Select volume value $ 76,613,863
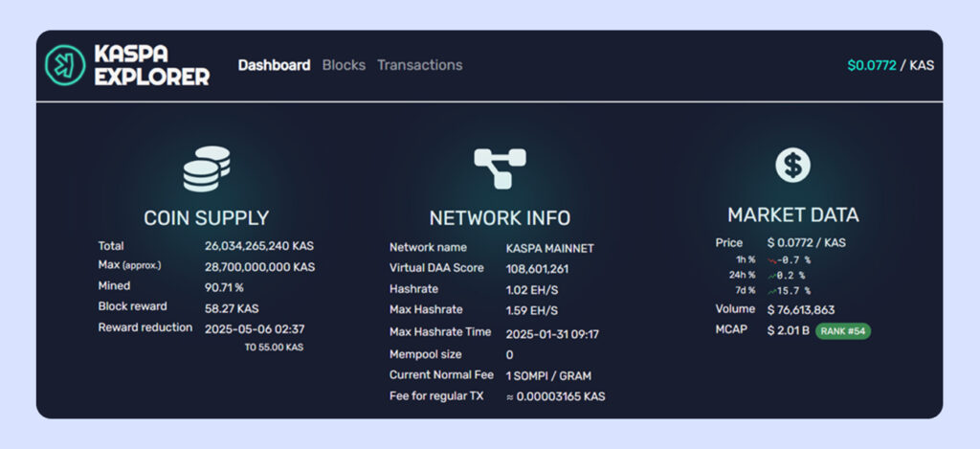The image size is (980, 449). click(801, 309)
